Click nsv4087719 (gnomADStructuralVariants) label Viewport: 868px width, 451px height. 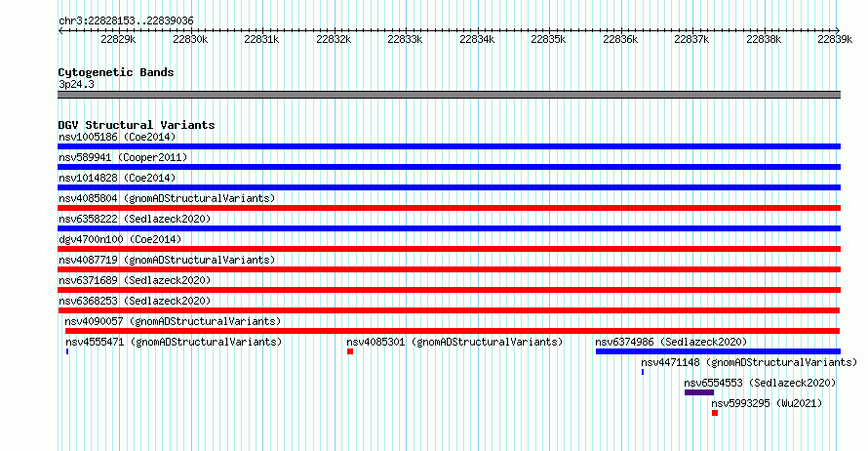[167, 260]
